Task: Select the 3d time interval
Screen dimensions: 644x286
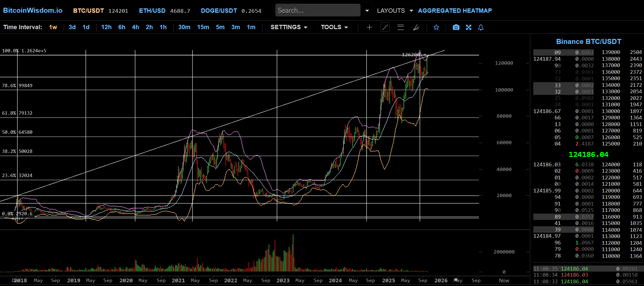Action: pos(72,27)
